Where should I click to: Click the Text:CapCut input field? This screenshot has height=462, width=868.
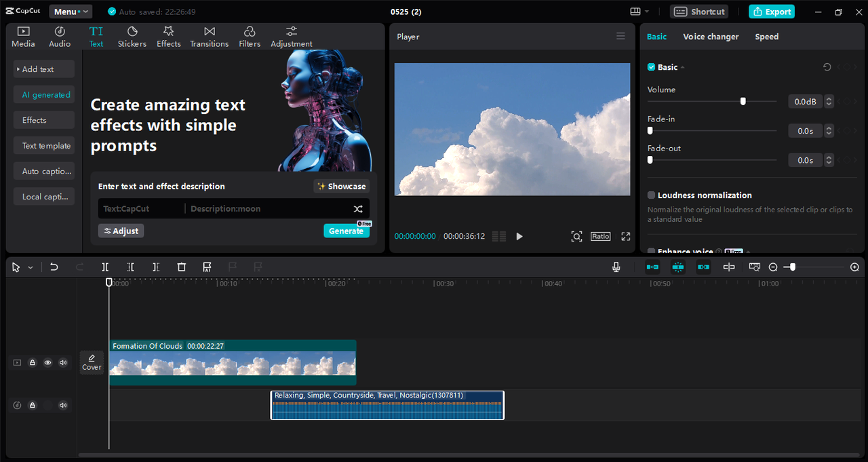141,209
